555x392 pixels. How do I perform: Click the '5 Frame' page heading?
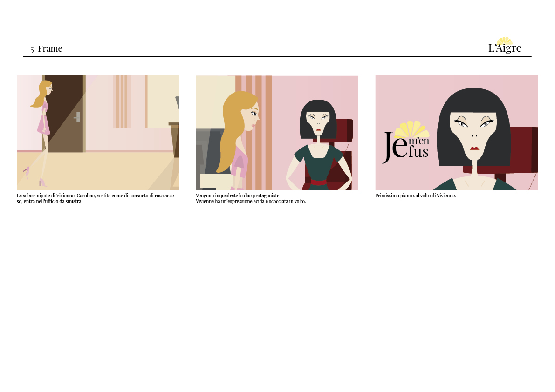[46, 49]
